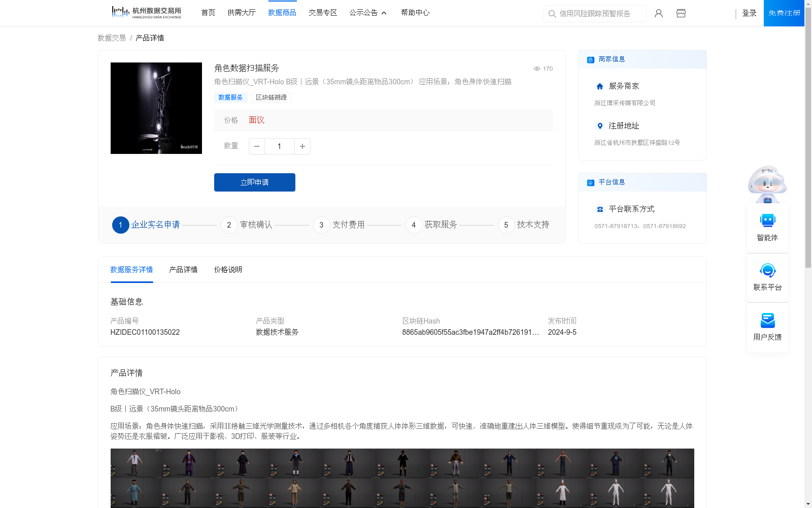
Task: Click merchant name 浙江博采传媒有限公司
Action: click(x=625, y=103)
